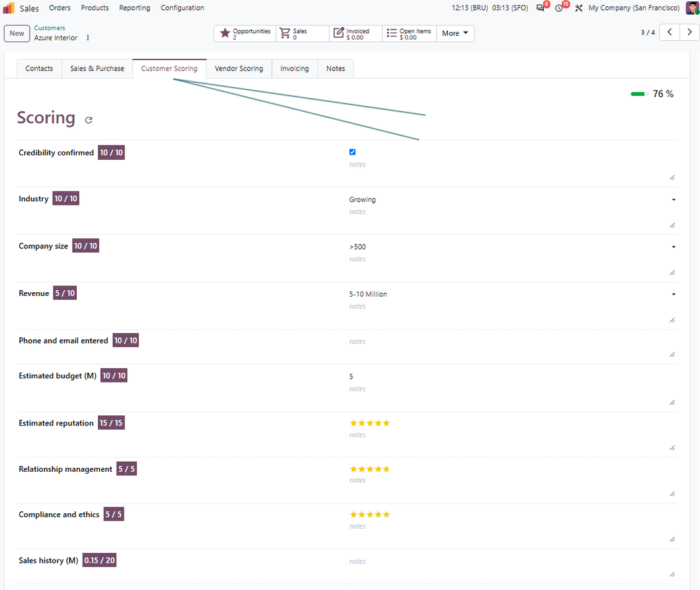
Task: Open the Configuration menu
Action: [182, 8]
